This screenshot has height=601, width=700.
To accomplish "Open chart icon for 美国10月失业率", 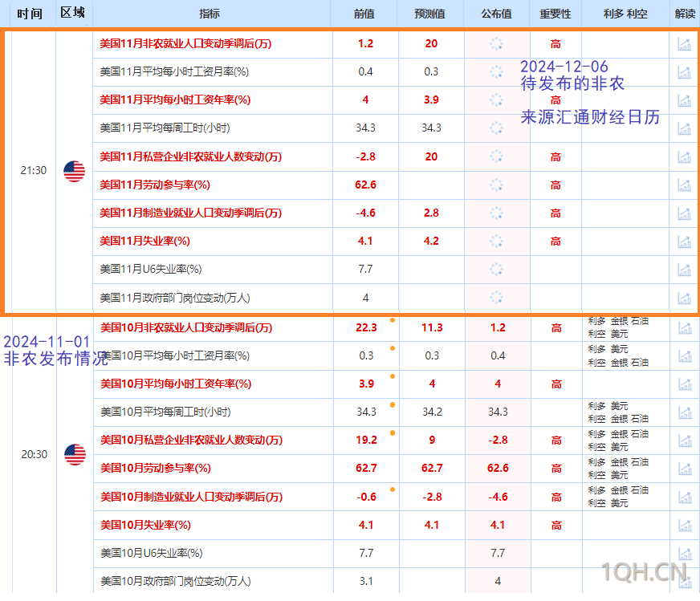I will (x=685, y=525).
